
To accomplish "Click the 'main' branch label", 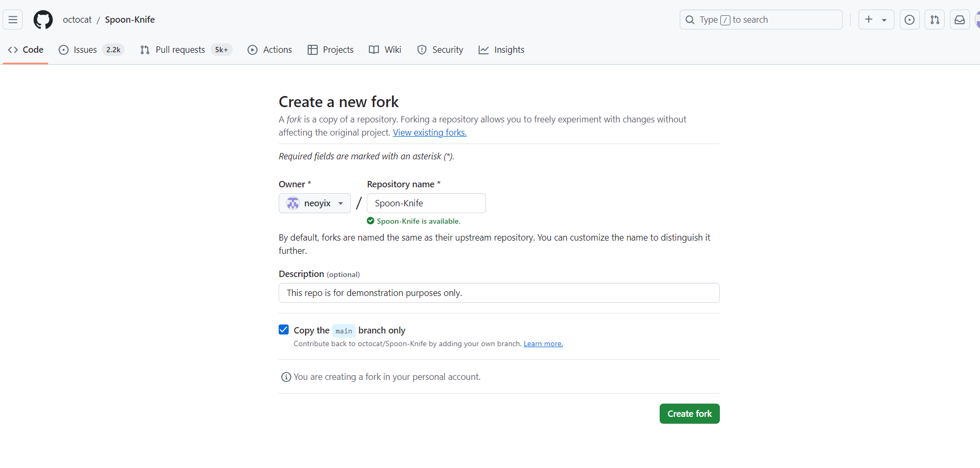I will 344,331.
